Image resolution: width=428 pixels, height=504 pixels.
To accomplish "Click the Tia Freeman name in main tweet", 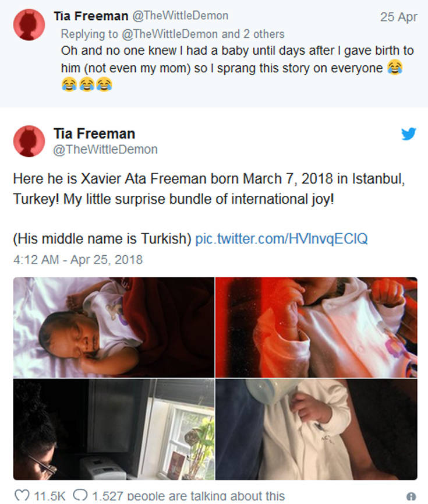I will (x=94, y=133).
